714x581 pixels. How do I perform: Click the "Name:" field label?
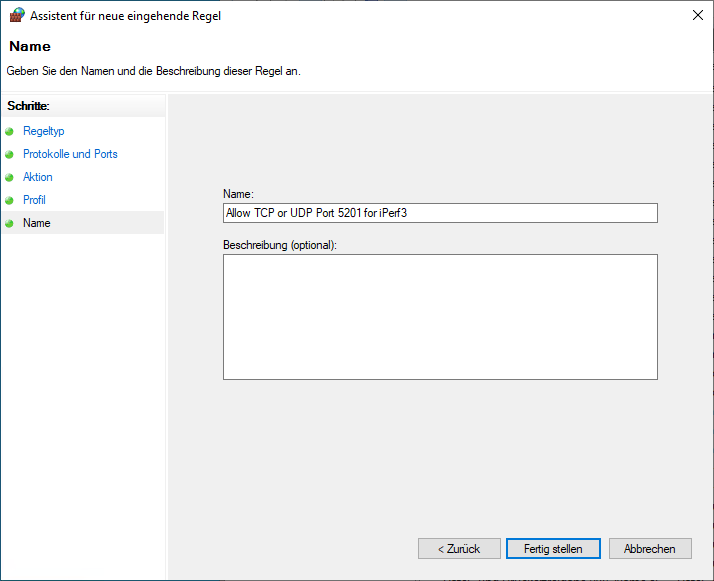pyautogui.click(x=239, y=193)
